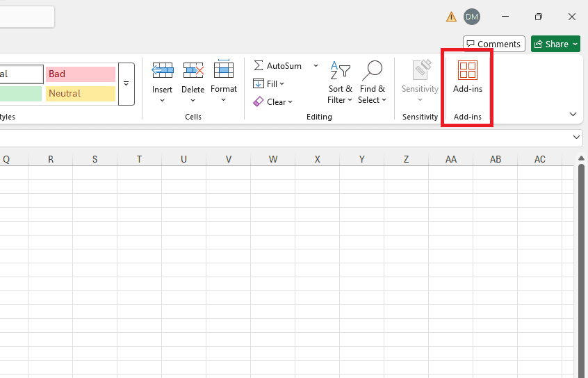
Task: Minimize the Excel window
Action: tap(505, 17)
